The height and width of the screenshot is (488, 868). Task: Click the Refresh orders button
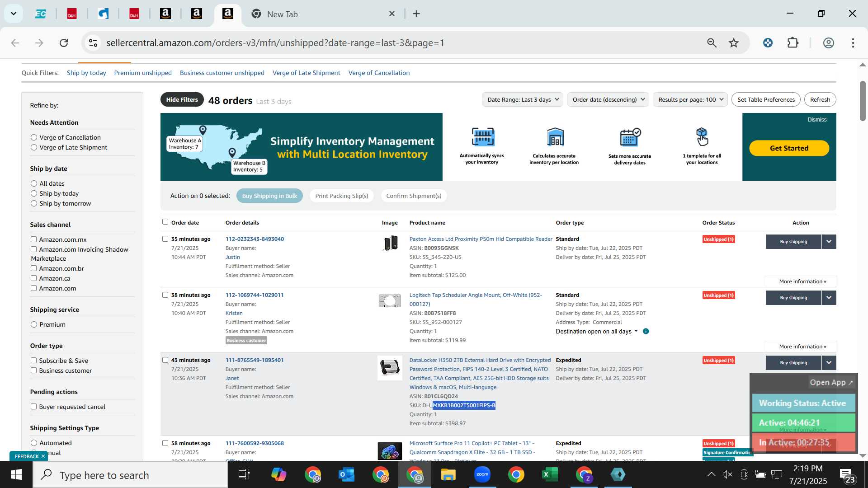click(820, 99)
